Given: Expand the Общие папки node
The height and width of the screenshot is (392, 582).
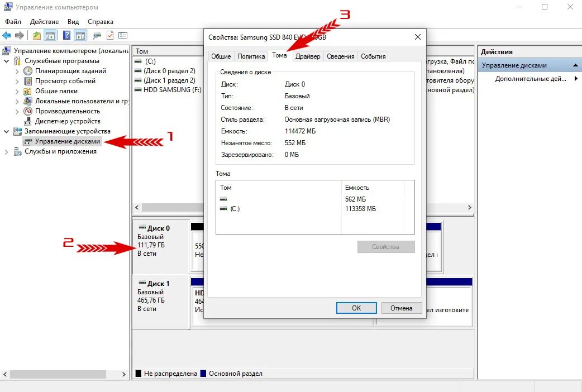Looking at the screenshot, I should [17, 91].
